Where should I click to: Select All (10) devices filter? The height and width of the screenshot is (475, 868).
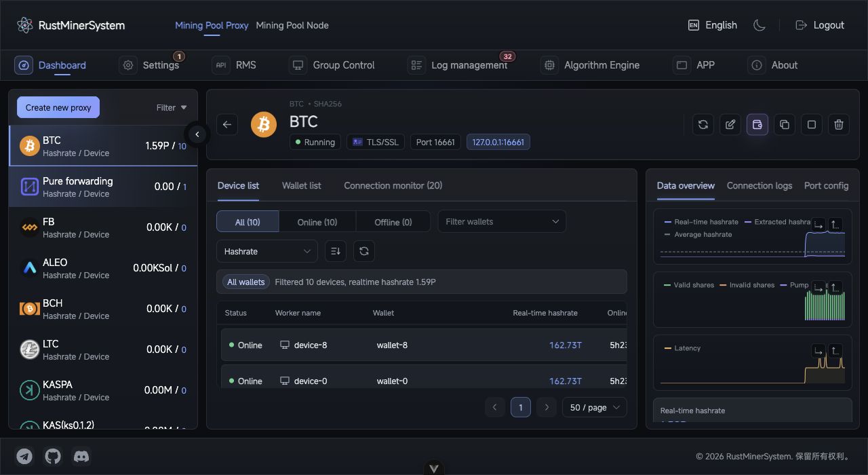click(x=248, y=222)
